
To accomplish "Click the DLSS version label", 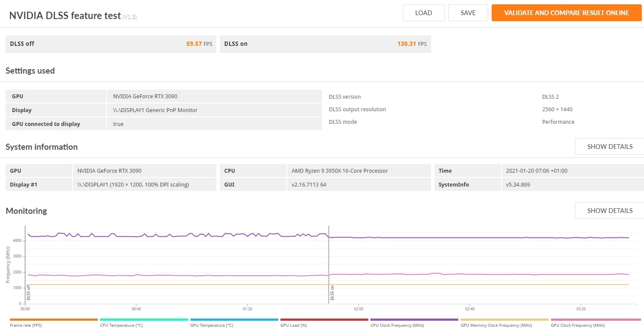I will [x=345, y=97].
